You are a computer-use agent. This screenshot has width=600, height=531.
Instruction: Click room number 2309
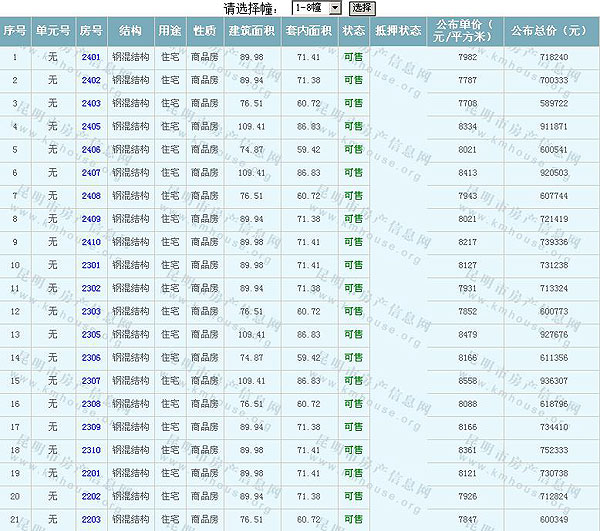tap(91, 427)
